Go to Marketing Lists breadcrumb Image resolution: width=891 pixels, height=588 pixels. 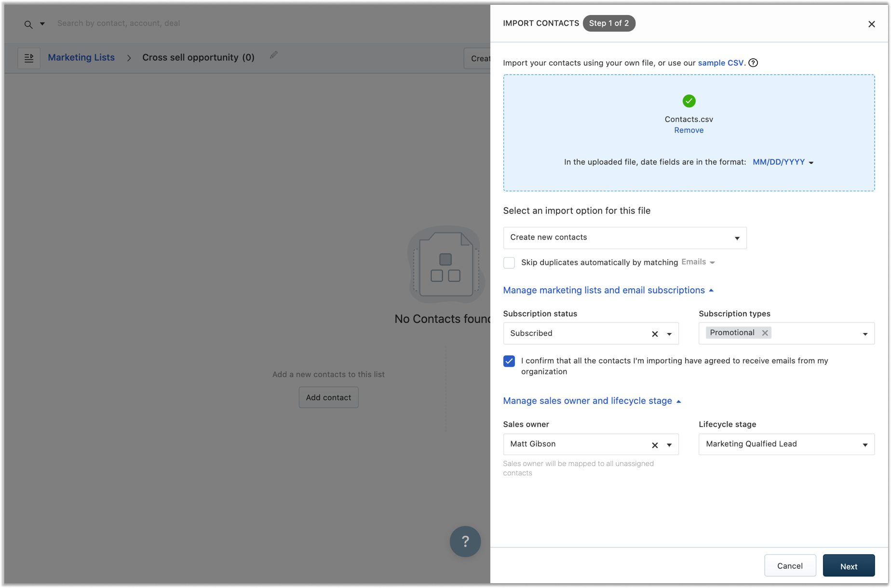81,57
